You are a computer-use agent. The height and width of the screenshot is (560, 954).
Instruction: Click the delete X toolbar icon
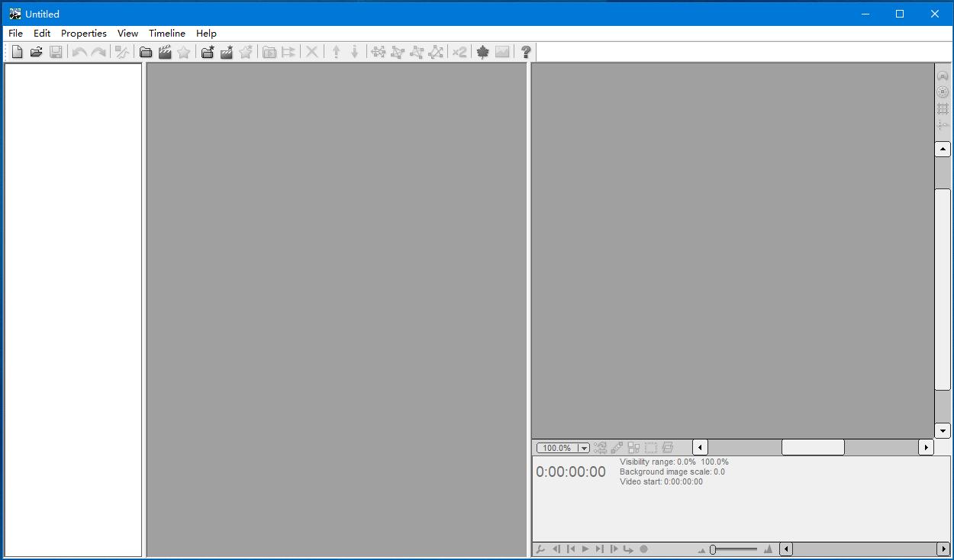click(x=311, y=52)
